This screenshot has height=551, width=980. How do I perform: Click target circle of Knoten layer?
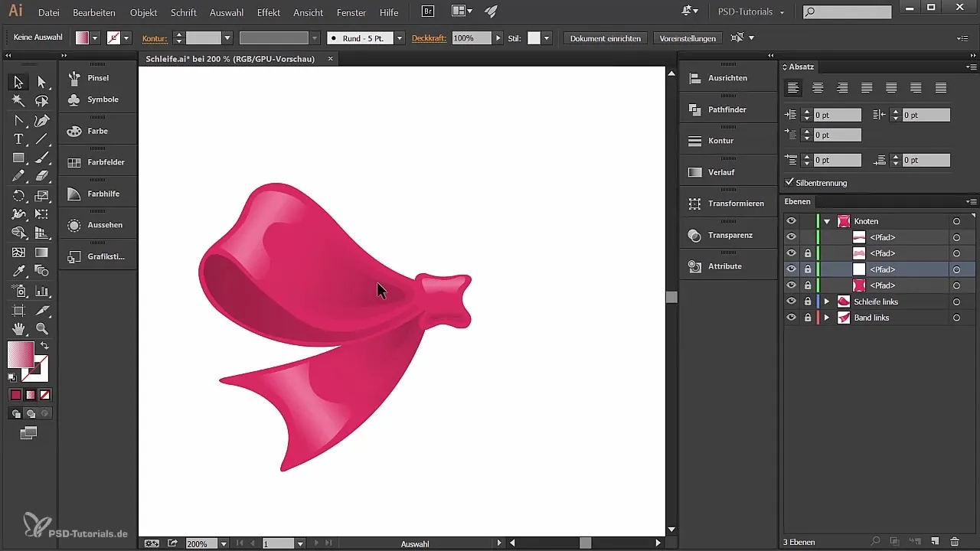pos(956,221)
